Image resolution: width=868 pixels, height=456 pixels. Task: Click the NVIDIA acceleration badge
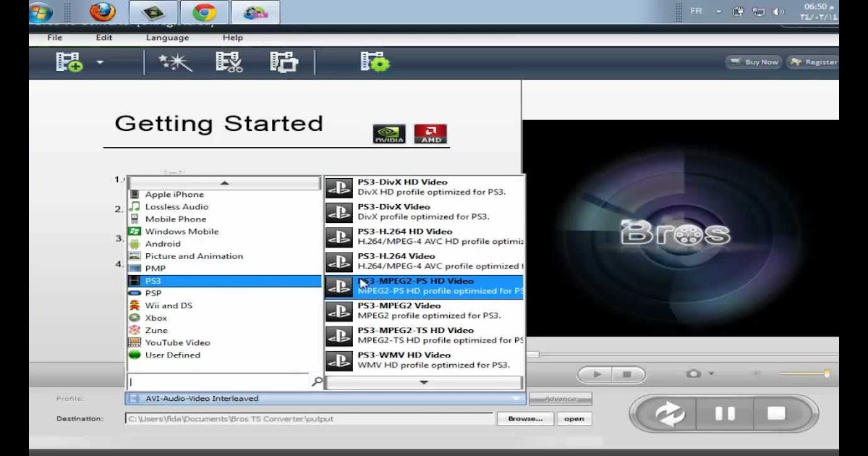tap(388, 134)
